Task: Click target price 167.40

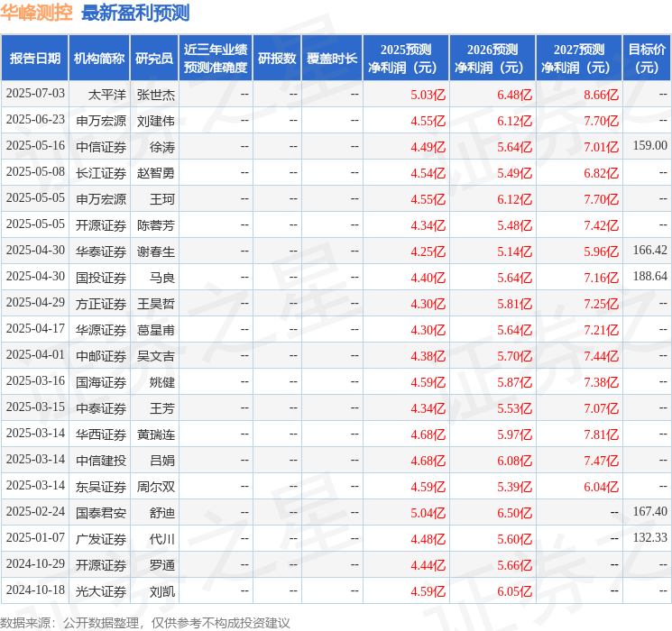Action: (x=650, y=511)
